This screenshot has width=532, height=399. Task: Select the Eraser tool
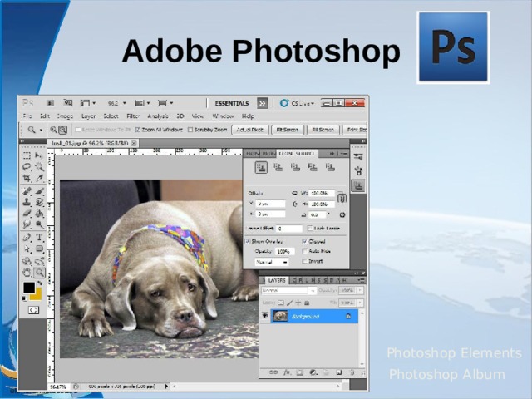pyautogui.click(x=27, y=214)
